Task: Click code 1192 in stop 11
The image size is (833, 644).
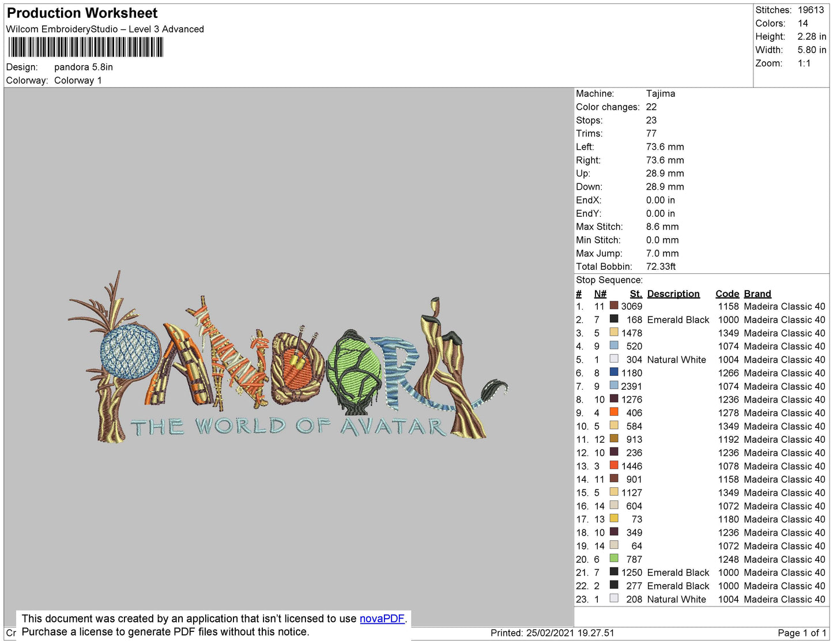Action: [728, 439]
